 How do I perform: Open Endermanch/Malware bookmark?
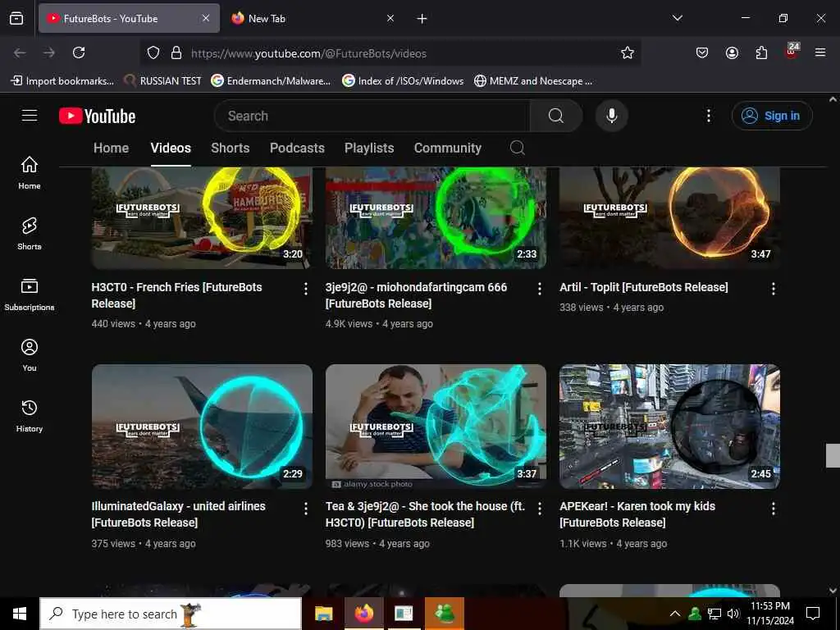(x=271, y=81)
